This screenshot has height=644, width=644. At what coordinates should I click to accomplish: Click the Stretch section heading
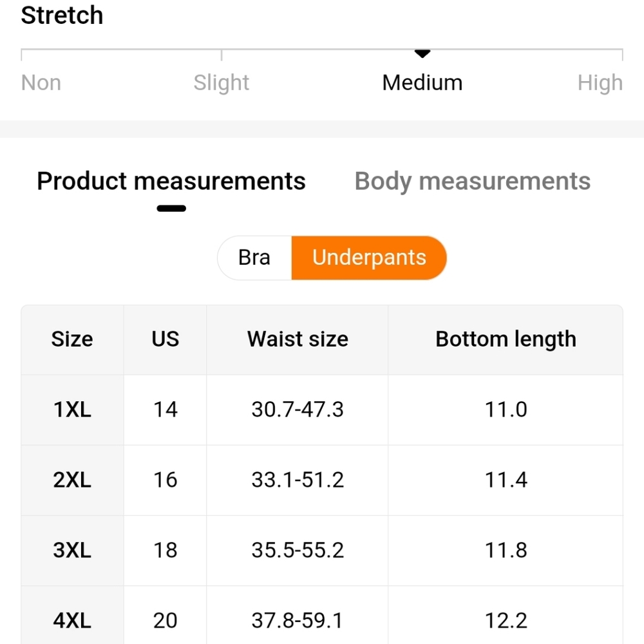62,15
